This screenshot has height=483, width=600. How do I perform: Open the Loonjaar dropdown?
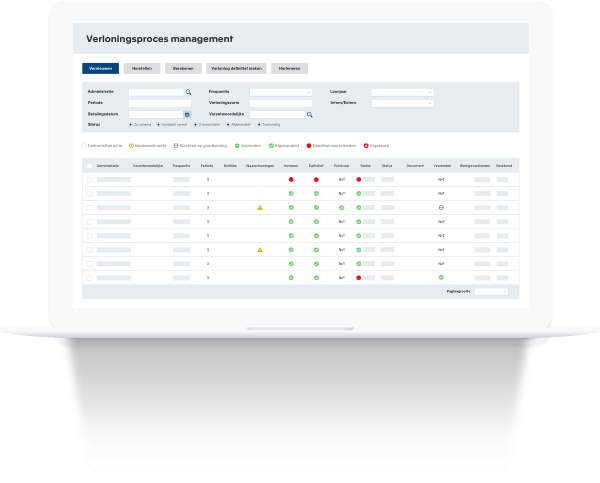click(x=402, y=92)
